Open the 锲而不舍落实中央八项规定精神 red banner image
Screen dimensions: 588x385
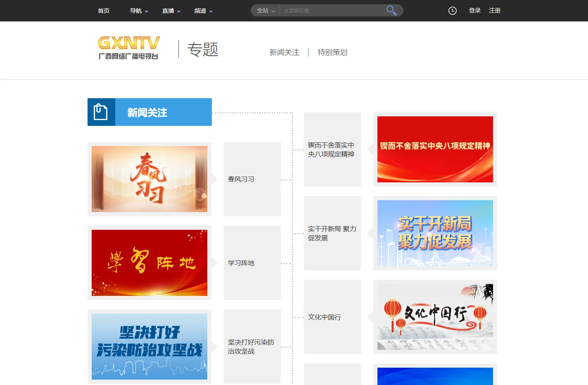pyautogui.click(x=435, y=149)
